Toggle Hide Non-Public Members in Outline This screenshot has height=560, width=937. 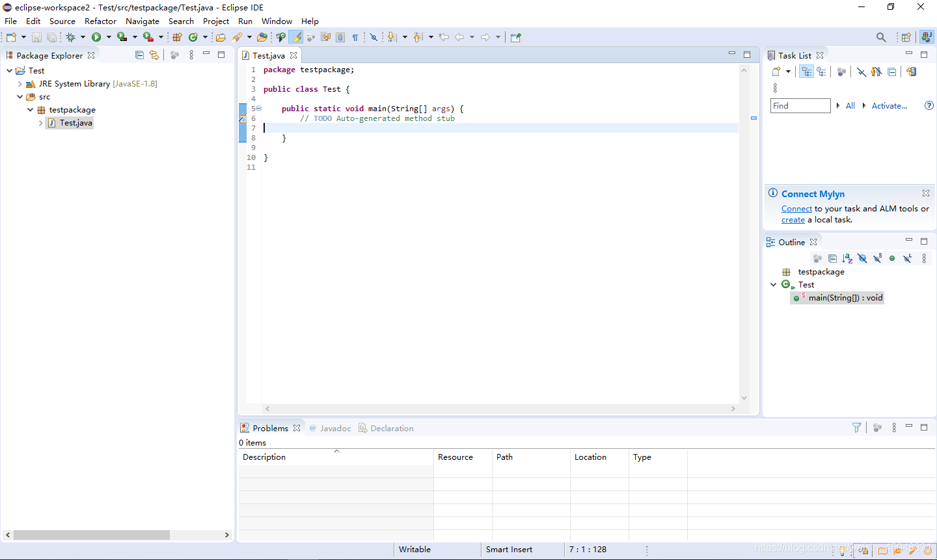[892, 258]
